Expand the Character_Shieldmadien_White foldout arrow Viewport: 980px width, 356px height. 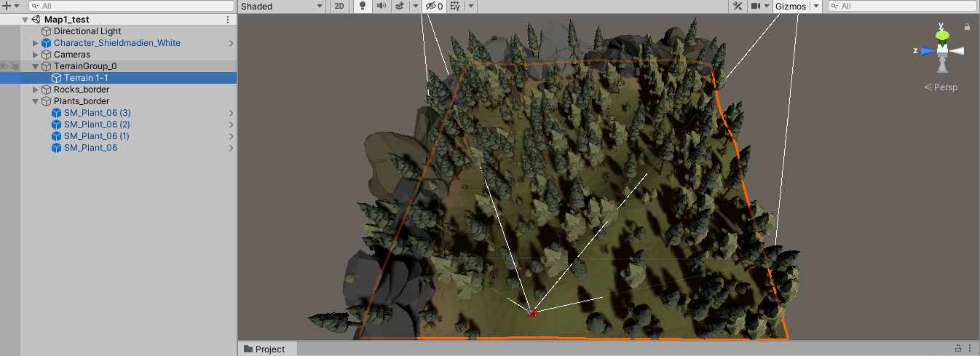(36, 43)
